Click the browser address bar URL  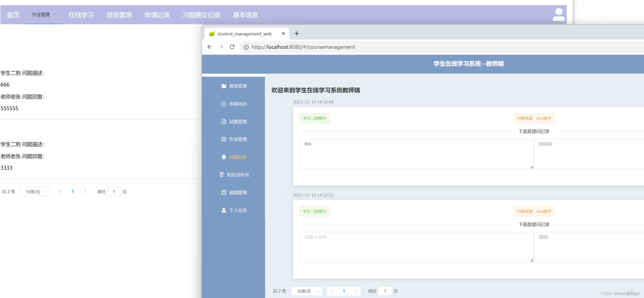[303, 47]
